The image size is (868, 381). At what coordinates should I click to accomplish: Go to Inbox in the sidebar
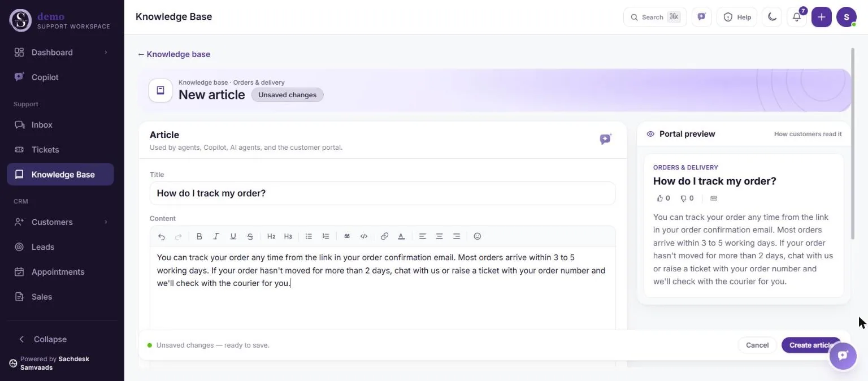click(x=60, y=125)
